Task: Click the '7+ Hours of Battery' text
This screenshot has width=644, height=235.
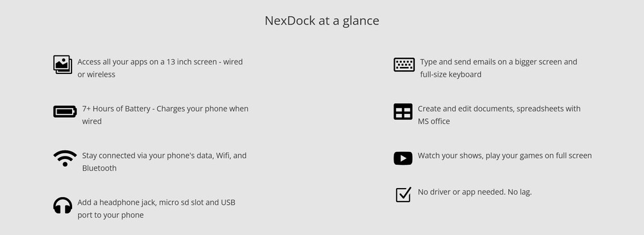Action: pyautogui.click(x=116, y=109)
